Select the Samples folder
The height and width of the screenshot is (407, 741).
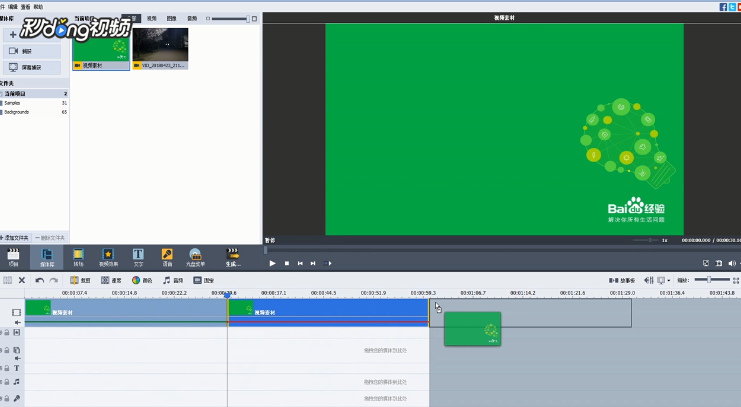(34, 103)
